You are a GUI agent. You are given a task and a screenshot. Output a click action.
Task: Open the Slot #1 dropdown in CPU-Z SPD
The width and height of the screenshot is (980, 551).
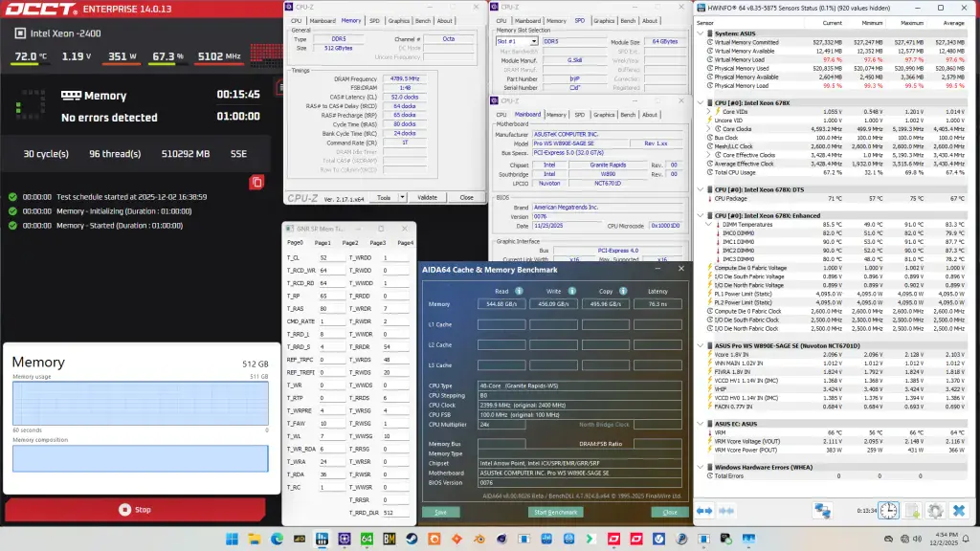(535, 41)
